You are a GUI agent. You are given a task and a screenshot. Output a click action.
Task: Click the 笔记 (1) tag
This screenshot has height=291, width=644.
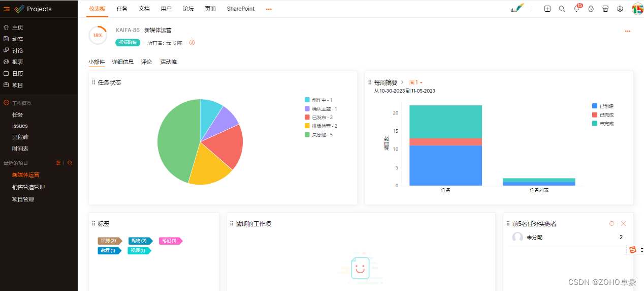click(171, 241)
